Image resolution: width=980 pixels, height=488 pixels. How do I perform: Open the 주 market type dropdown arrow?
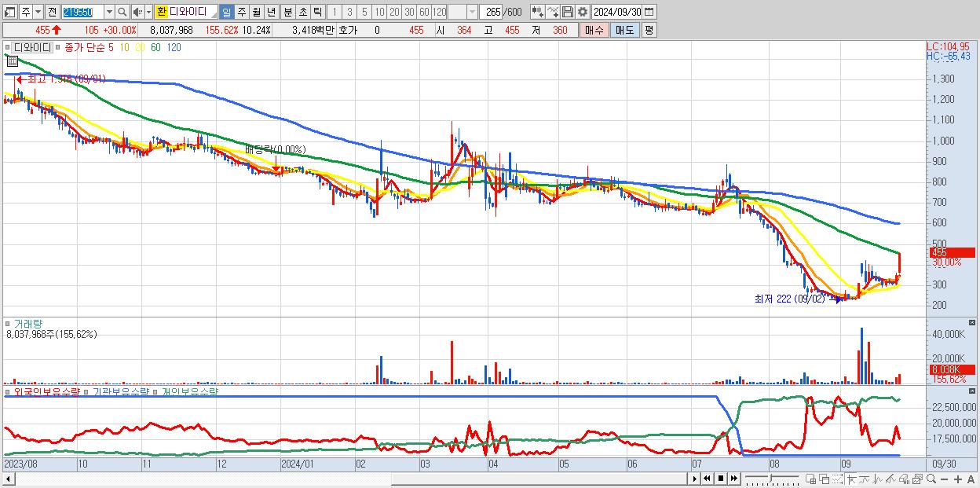(x=38, y=12)
